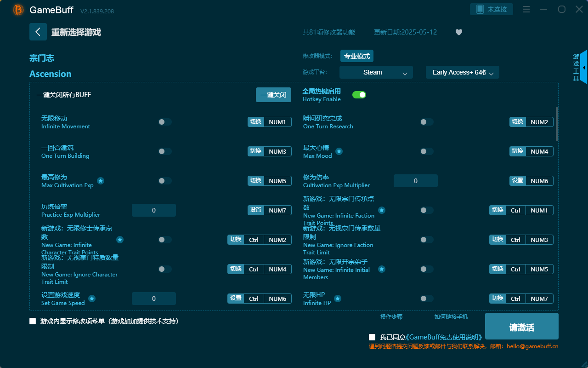Open the hamburger menu in the title bar
The image size is (588, 368).
526,9
